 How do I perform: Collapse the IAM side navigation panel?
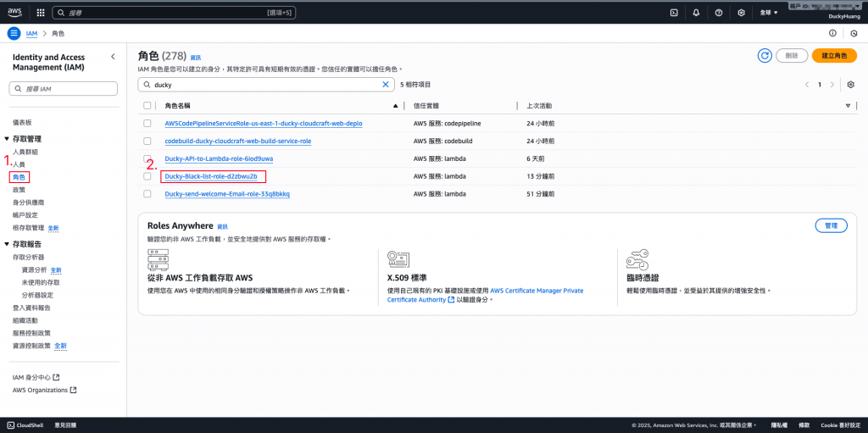(113, 57)
